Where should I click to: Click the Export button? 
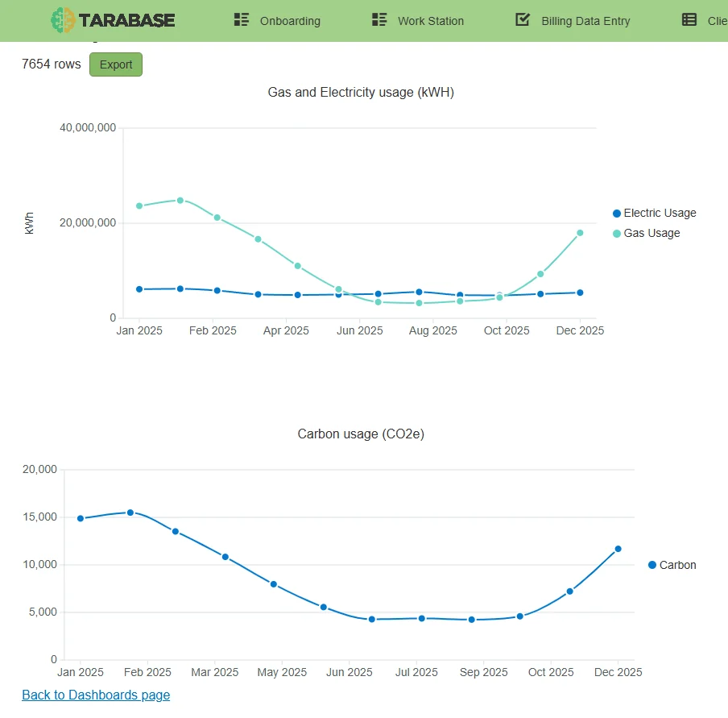point(116,64)
